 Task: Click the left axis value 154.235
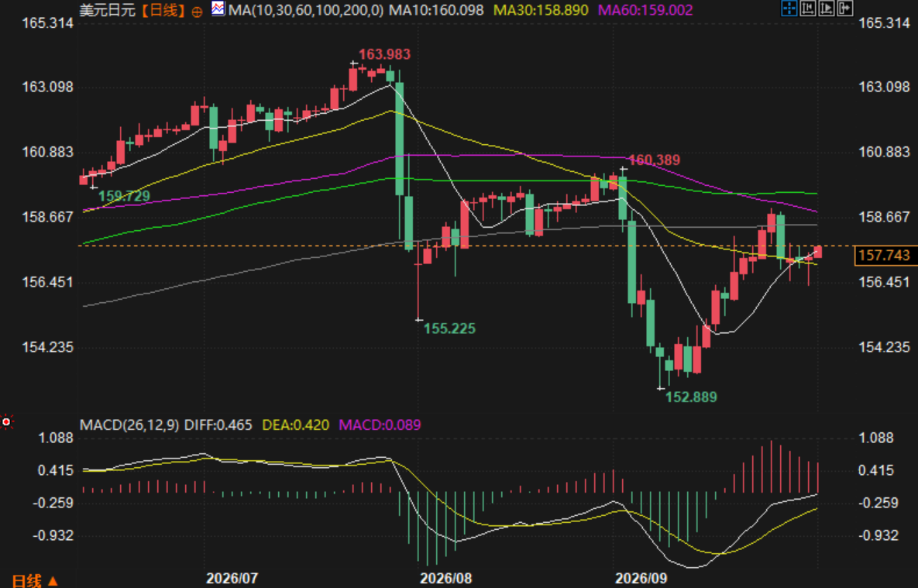tap(48, 347)
